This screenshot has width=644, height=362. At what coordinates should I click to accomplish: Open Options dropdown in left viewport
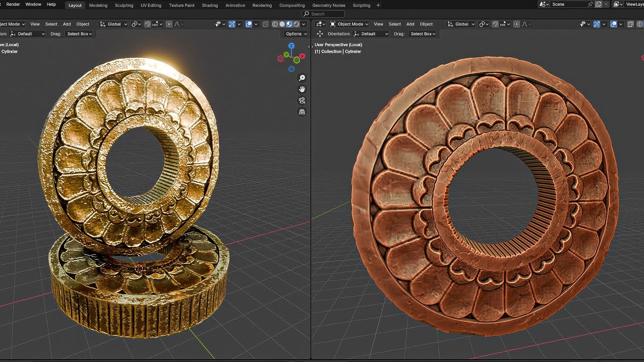pyautogui.click(x=296, y=34)
